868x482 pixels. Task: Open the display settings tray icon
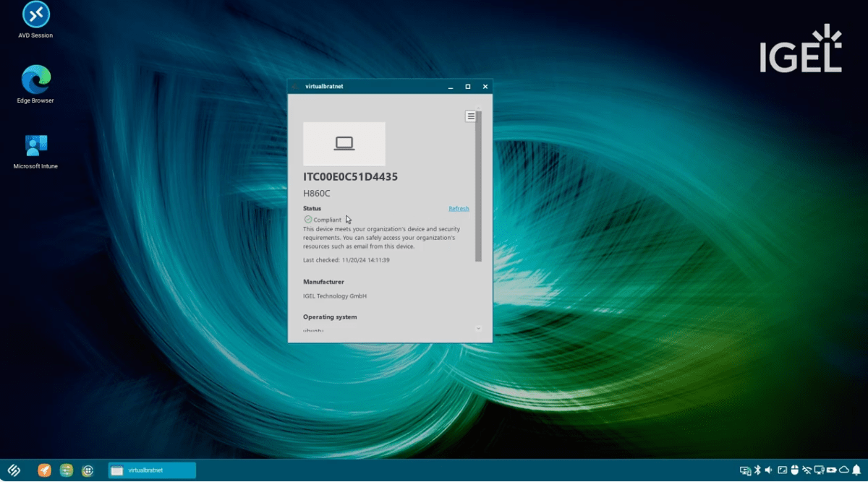click(782, 470)
